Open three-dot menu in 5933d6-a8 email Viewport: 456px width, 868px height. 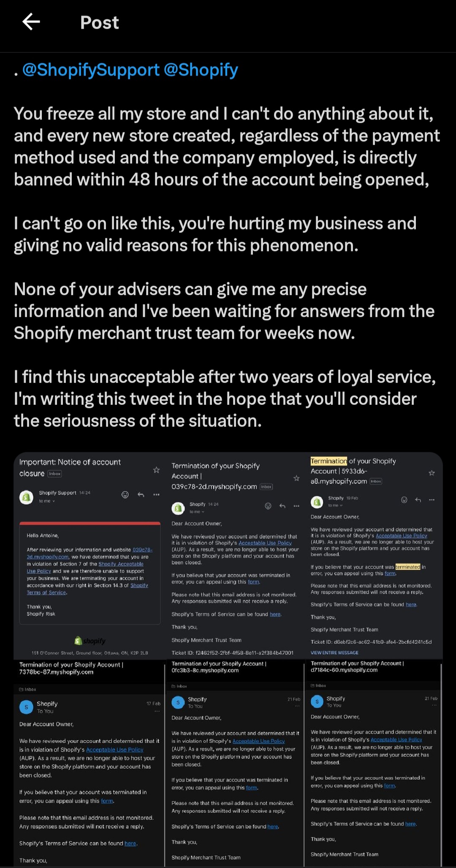pyautogui.click(x=432, y=500)
